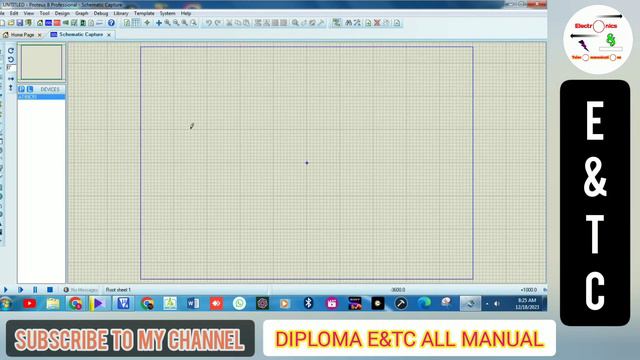640x360 pixels.
Task: Click the Open Project folder icon
Action: point(11,23)
